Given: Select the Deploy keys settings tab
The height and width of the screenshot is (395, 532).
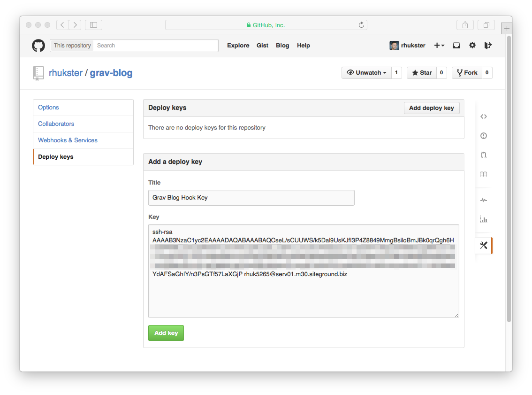Looking at the screenshot, I should point(83,157).
